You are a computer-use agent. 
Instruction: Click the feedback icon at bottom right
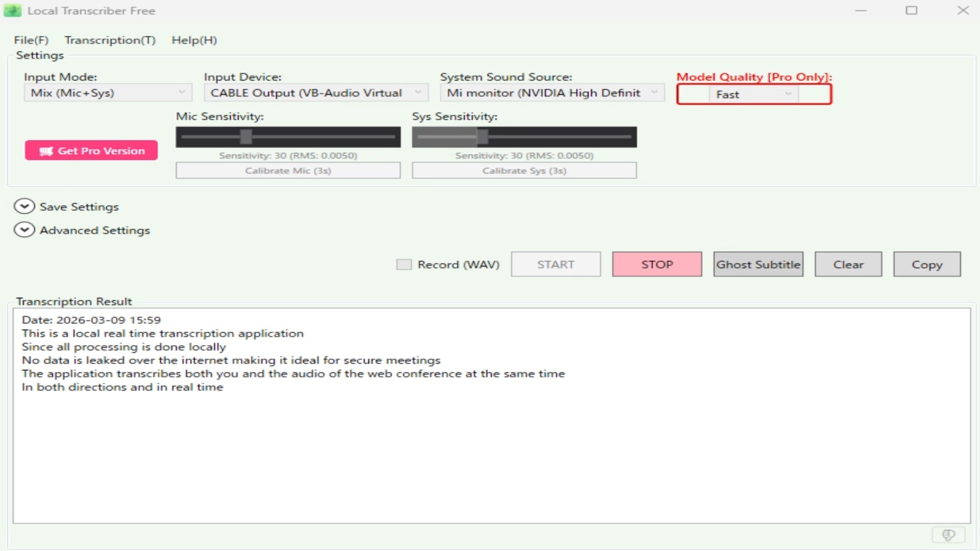(948, 535)
